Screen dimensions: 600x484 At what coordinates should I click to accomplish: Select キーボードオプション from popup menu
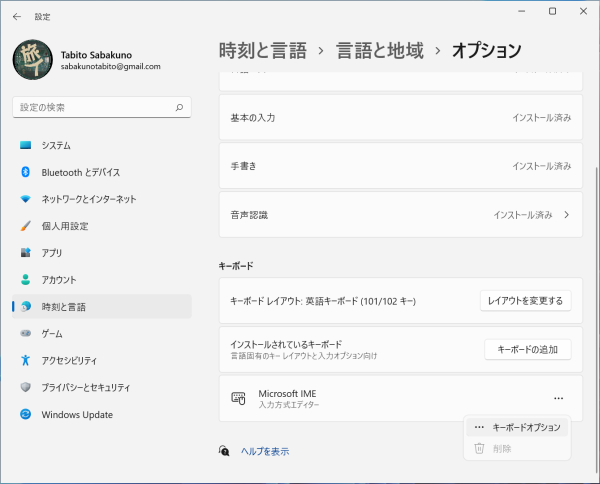517,427
